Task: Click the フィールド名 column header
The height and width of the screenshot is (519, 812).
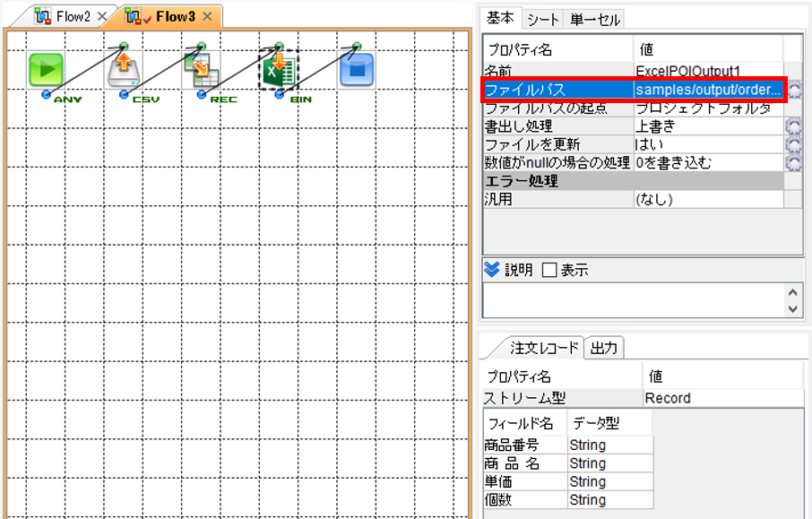Action: 525,423
